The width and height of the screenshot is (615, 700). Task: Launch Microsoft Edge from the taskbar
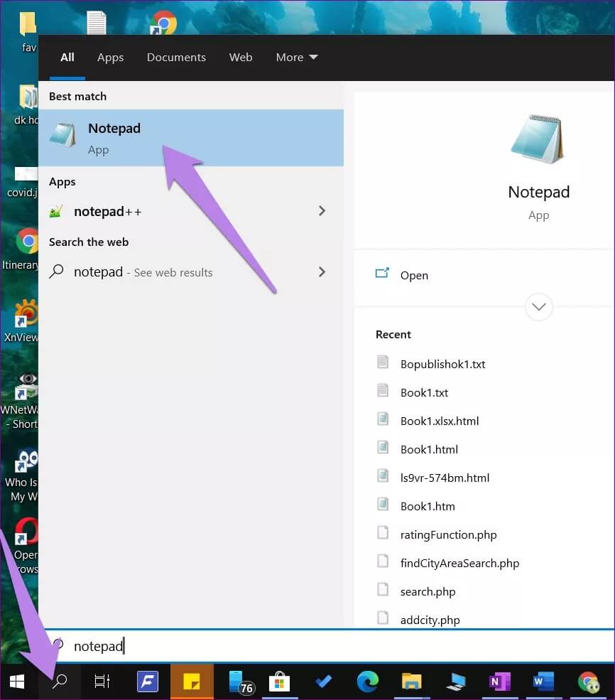click(367, 682)
